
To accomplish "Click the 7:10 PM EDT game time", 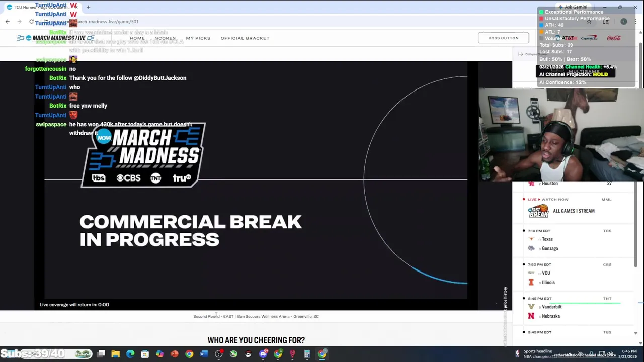I will pyautogui.click(x=539, y=231).
